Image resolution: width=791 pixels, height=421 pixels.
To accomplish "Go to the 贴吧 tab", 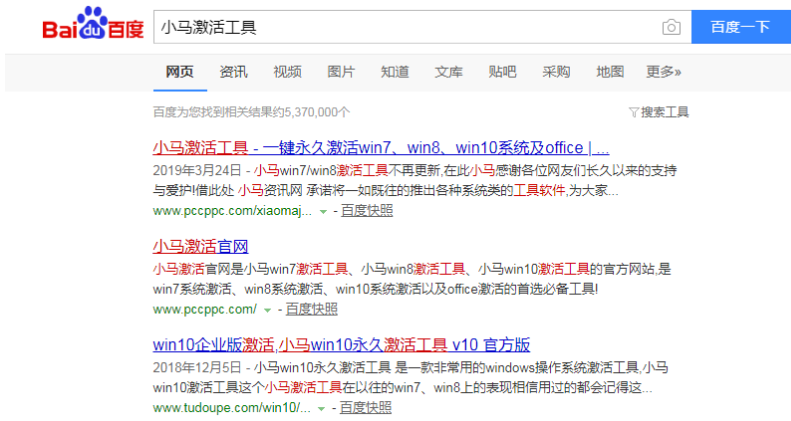I will [x=503, y=72].
